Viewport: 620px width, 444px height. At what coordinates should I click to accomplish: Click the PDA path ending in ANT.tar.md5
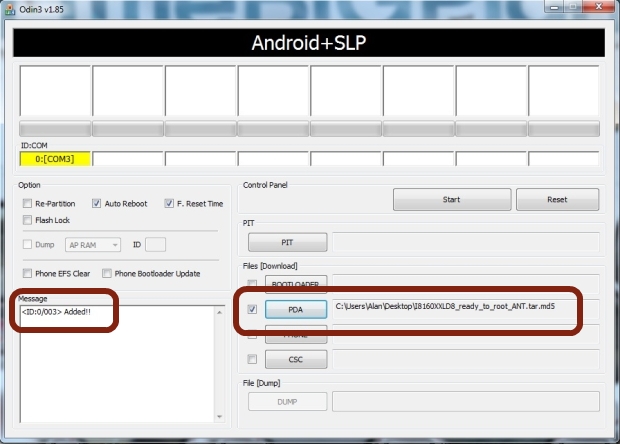(445, 306)
